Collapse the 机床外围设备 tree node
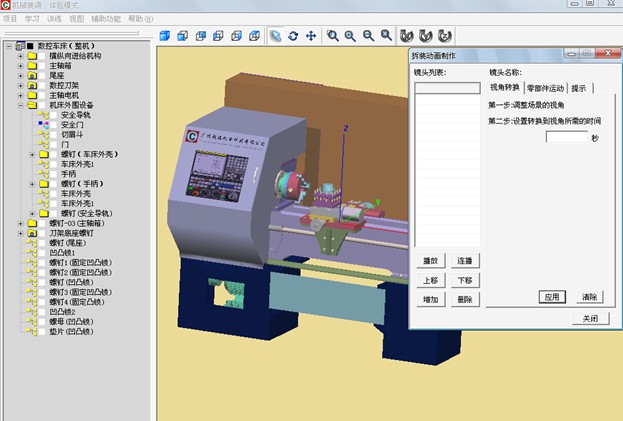This screenshot has width=623, height=421. coord(20,105)
